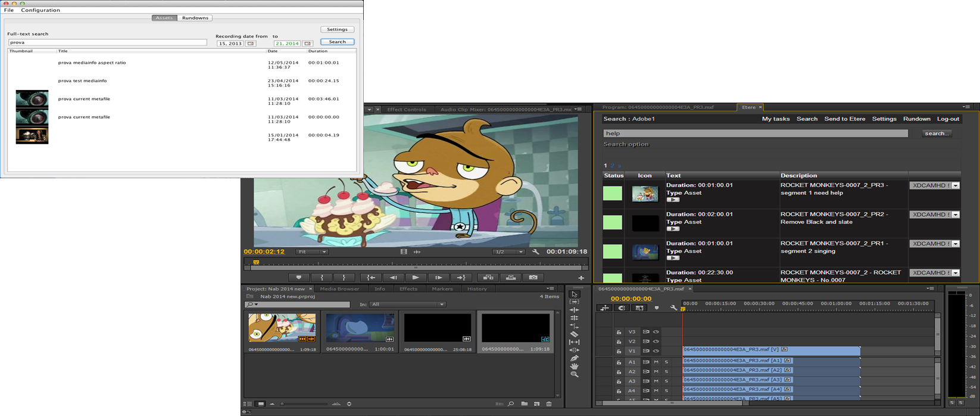
Task: Click Send to Etere link
Action: 844,119
